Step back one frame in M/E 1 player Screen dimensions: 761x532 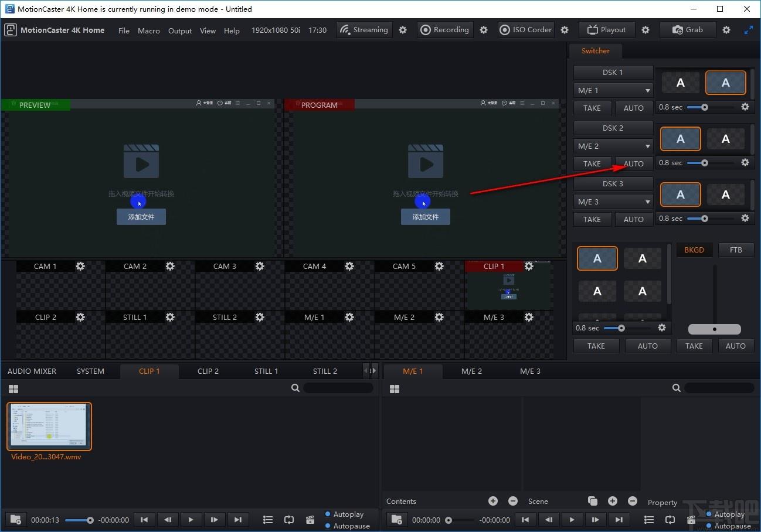pos(549,520)
